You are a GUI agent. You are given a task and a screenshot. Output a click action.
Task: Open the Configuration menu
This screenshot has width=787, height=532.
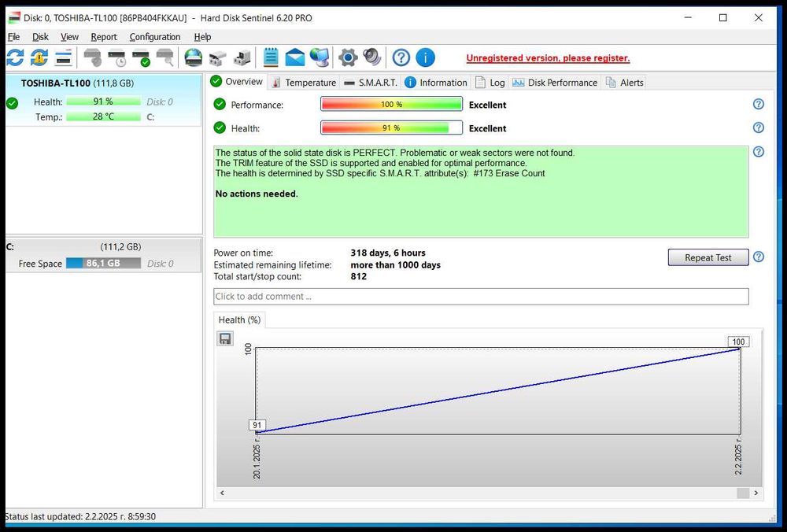pos(154,37)
